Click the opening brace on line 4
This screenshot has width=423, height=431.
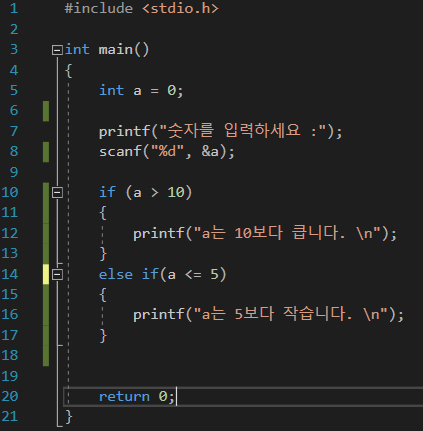pyautogui.click(x=69, y=71)
